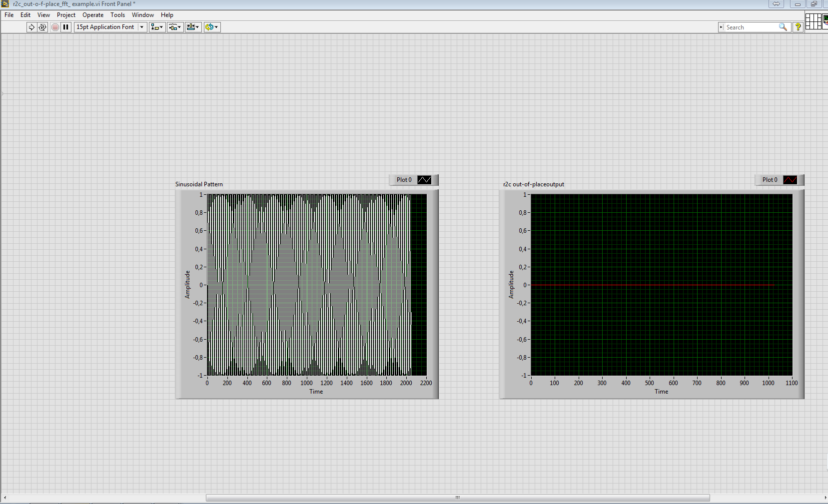Open the Reorder objects menu

[x=211, y=27]
